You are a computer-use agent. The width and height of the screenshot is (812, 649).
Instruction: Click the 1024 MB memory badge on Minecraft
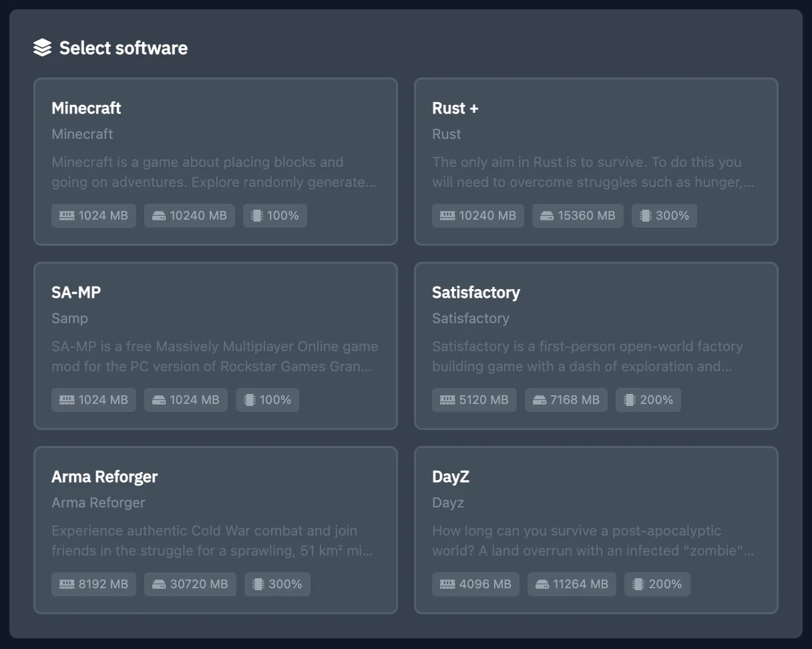93,215
